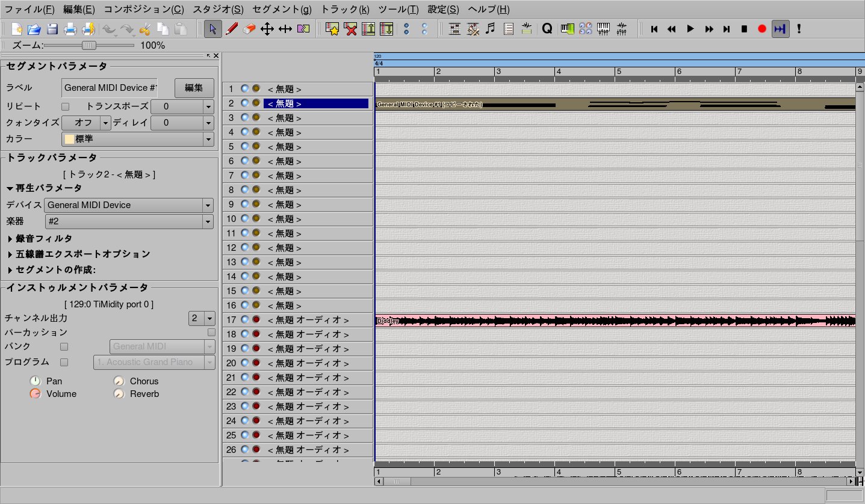Select the arrow pointer tool
865x504 pixels.
pos(212,28)
